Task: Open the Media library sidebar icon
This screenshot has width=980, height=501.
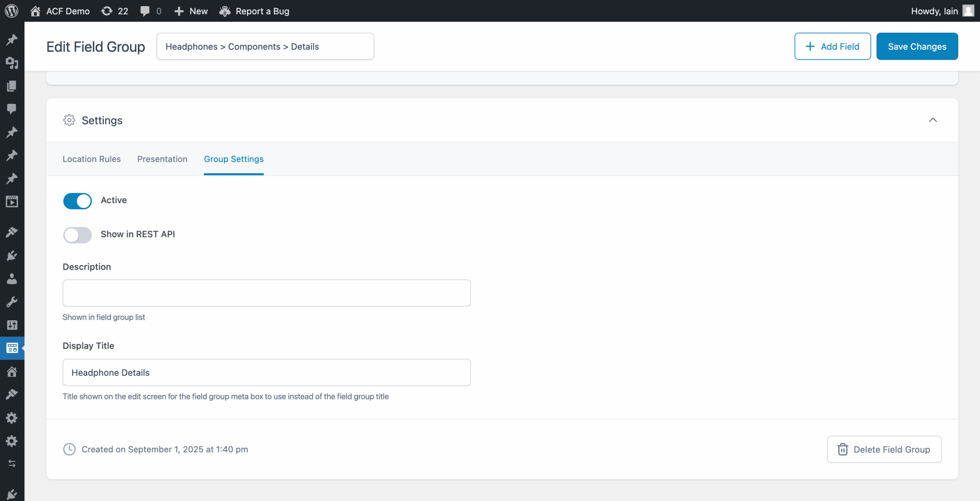Action: pyautogui.click(x=12, y=63)
